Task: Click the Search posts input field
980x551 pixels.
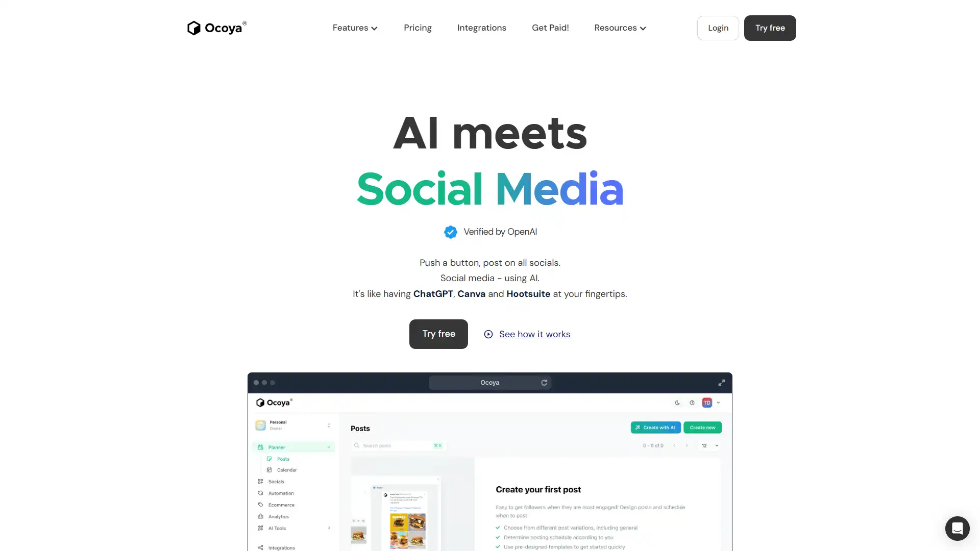Action: [x=397, y=445]
